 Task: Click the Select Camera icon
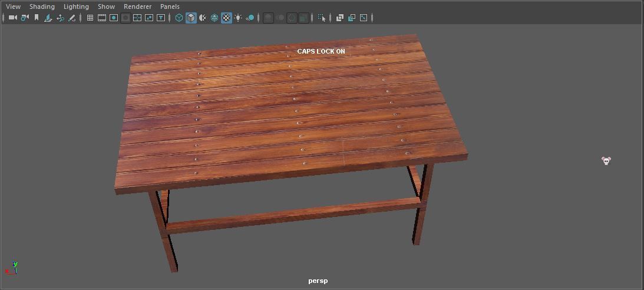[x=13, y=18]
